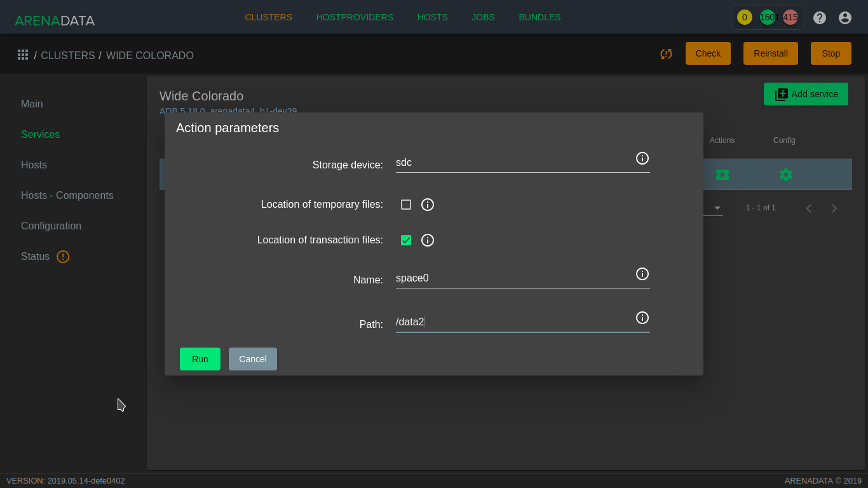Click the Name field info icon
This screenshot has height=488, width=868.
642,274
